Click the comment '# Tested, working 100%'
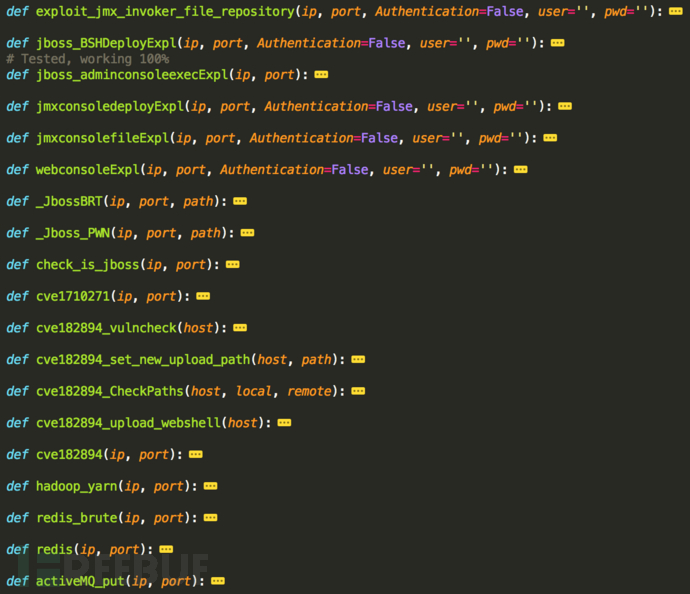 [x=88, y=59]
